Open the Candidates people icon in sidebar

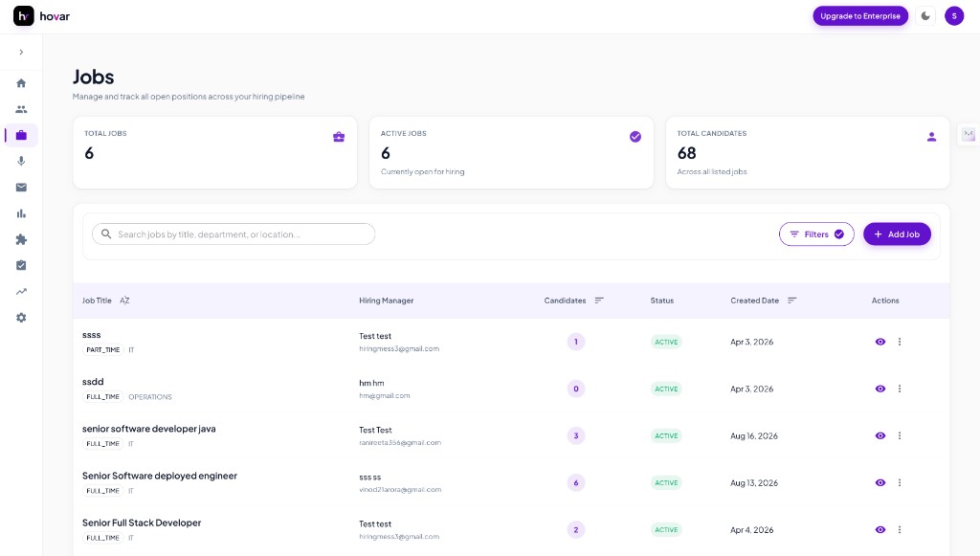tap(21, 109)
